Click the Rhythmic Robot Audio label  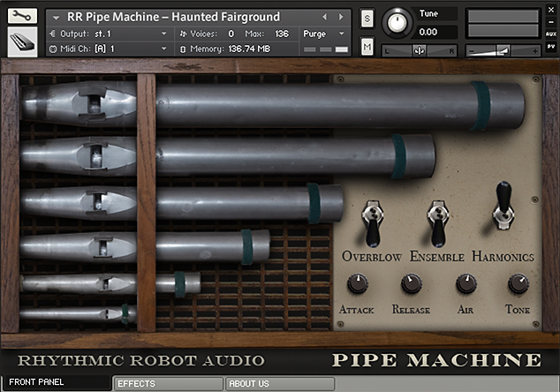[x=141, y=360]
